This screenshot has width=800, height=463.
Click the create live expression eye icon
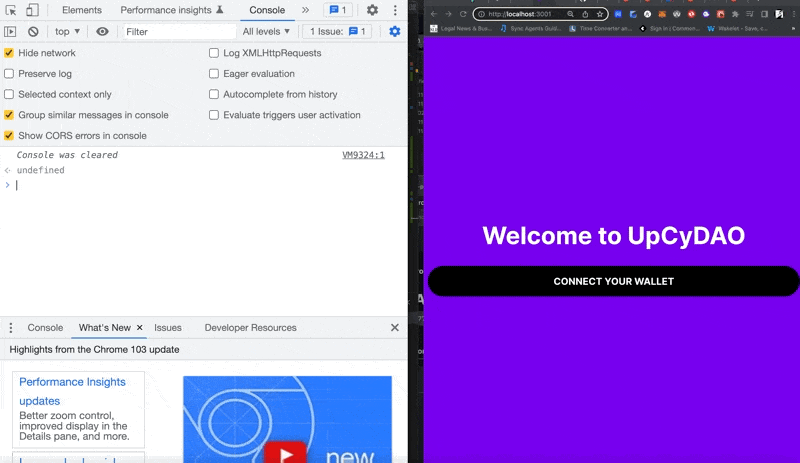click(x=102, y=32)
